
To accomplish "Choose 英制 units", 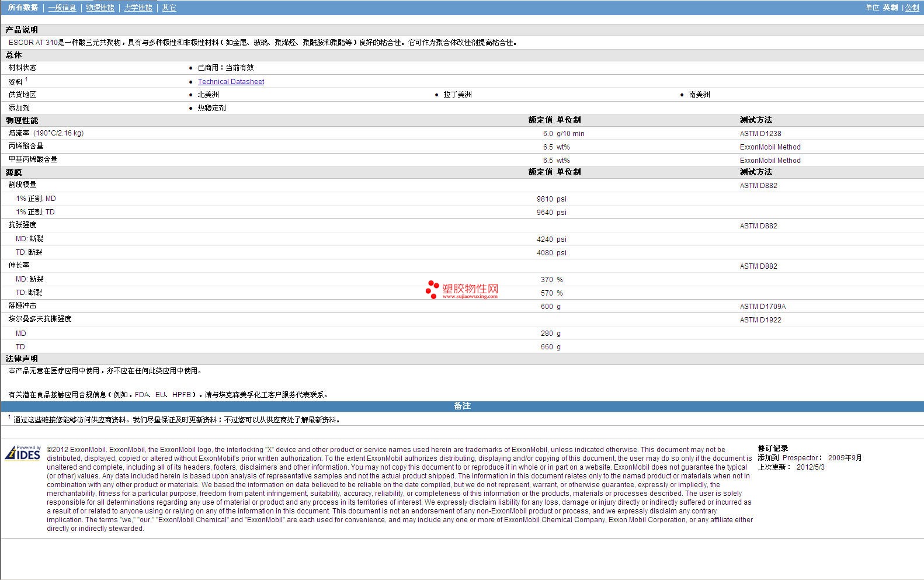I will click(890, 8).
